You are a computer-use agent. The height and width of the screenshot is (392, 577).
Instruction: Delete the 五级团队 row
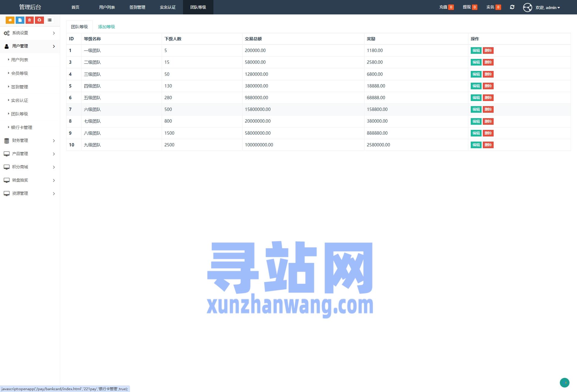tap(488, 98)
